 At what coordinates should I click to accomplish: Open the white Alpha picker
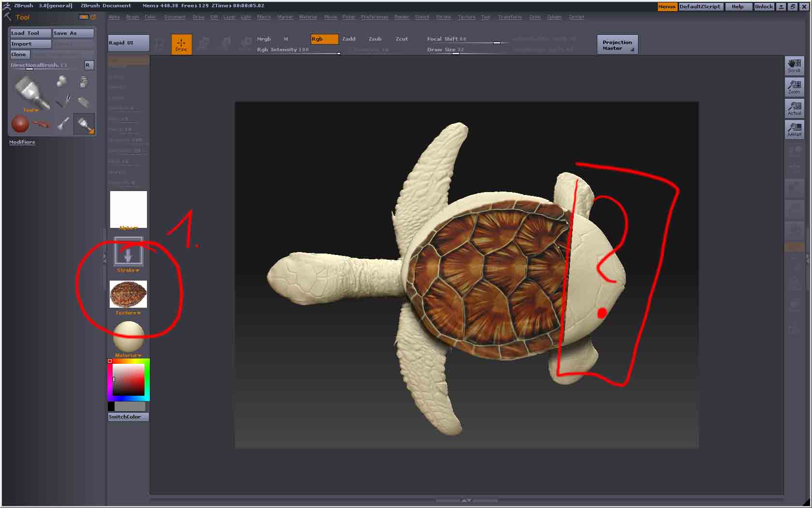pyautogui.click(x=128, y=209)
